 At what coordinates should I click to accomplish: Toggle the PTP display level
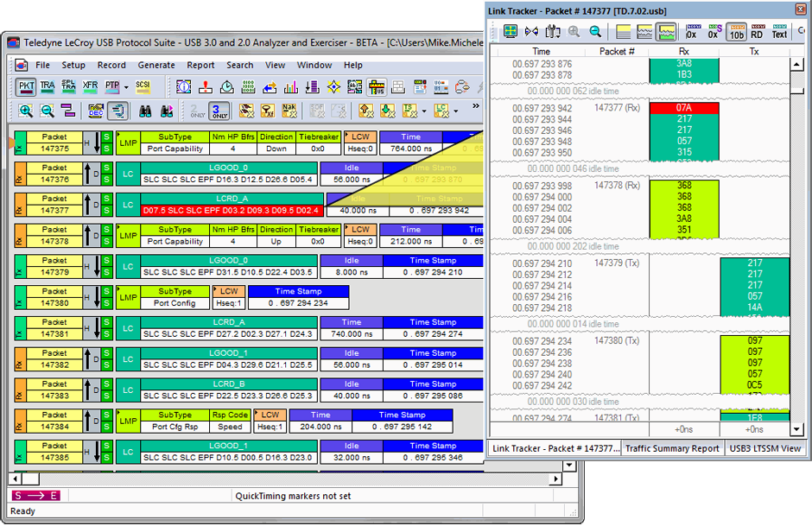tap(111, 87)
